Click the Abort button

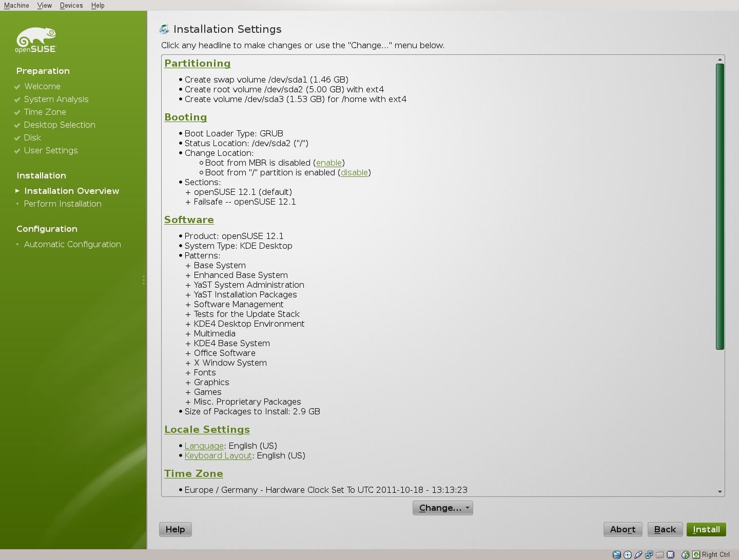(x=623, y=529)
